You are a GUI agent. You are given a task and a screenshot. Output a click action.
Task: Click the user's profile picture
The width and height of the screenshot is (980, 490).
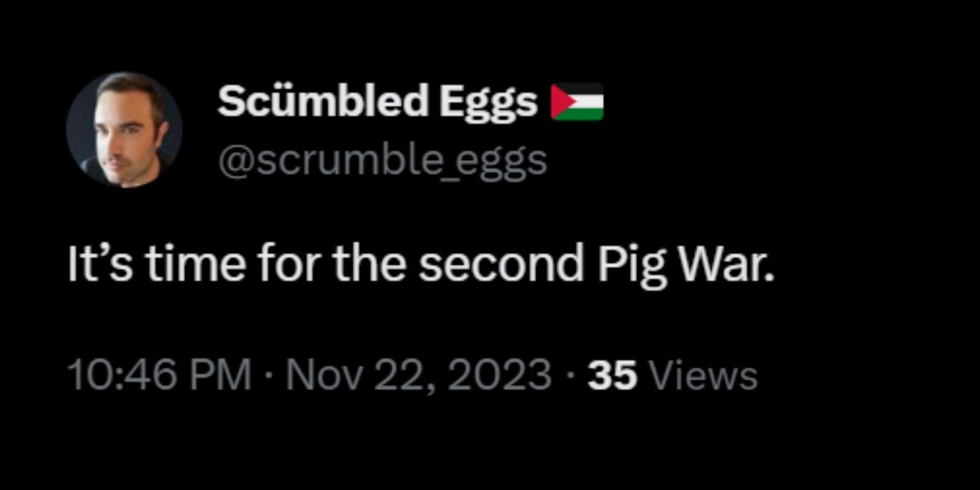coord(124,130)
